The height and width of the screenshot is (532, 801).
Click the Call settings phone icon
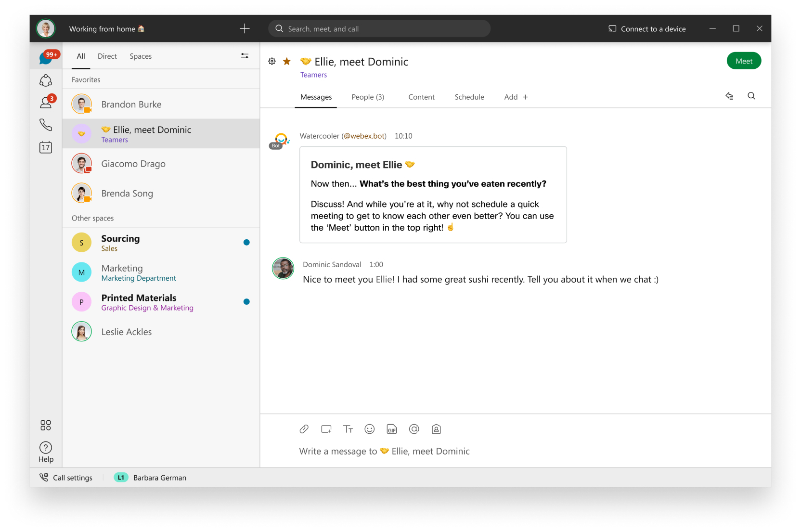[44, 477]
